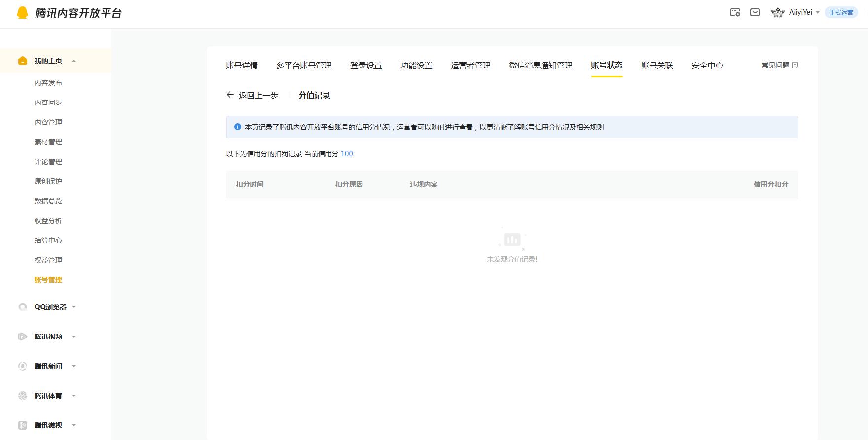
Task: Click the 违规内容 column header
Action: [x=424, y=184]
